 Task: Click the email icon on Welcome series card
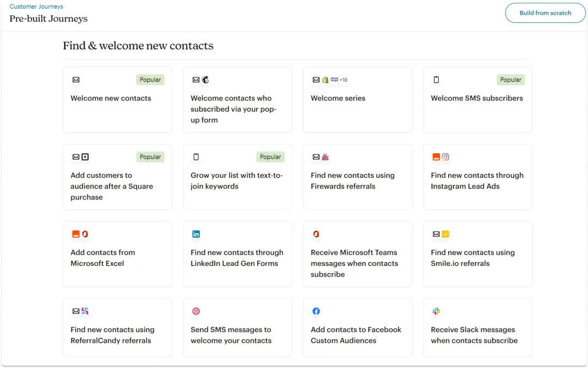316,80
